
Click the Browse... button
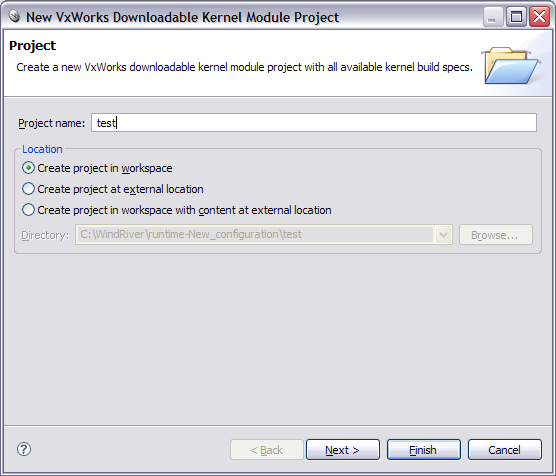click(x=496, y=234)
